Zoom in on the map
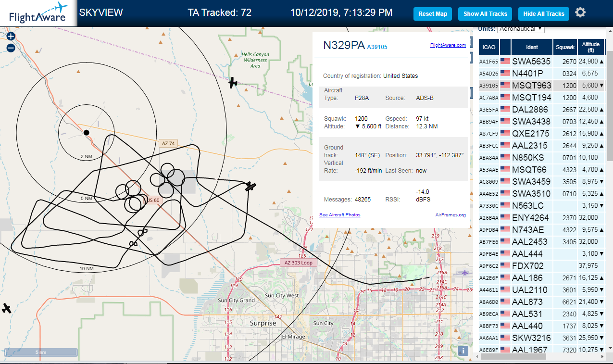This screenshot has width=613, height=364. coord(11,36)
